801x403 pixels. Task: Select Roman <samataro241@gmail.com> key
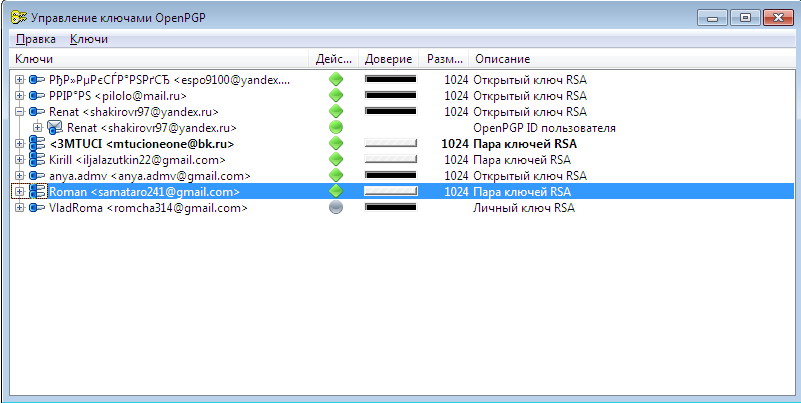(x=144, y=192)
